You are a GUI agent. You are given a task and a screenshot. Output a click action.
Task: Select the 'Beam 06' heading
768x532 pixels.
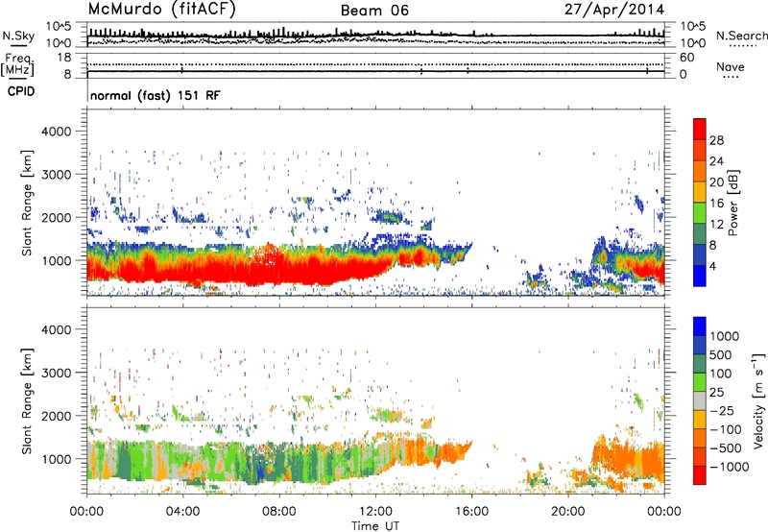374,11
